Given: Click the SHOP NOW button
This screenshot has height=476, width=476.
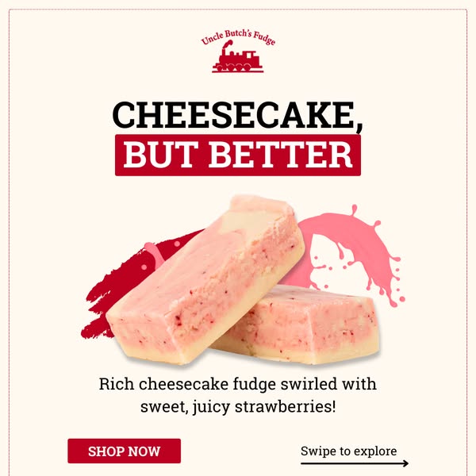Looking at the screenshot, I should tap(125, 451).
